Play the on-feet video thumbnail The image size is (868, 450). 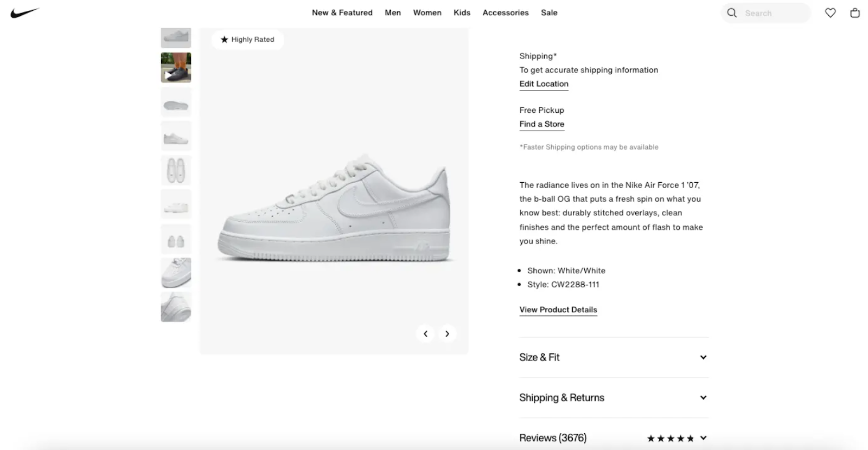click(176, 67)
